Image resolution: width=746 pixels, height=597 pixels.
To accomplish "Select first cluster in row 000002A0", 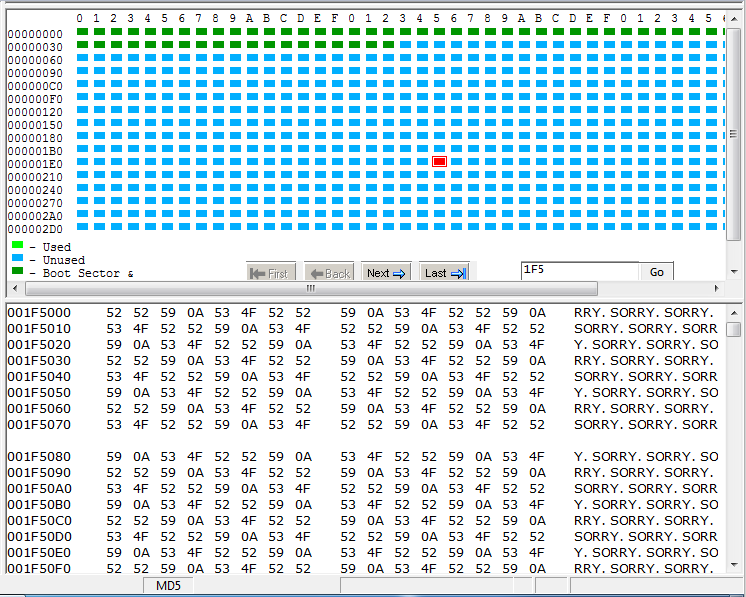I will click(x=83, y=214).
